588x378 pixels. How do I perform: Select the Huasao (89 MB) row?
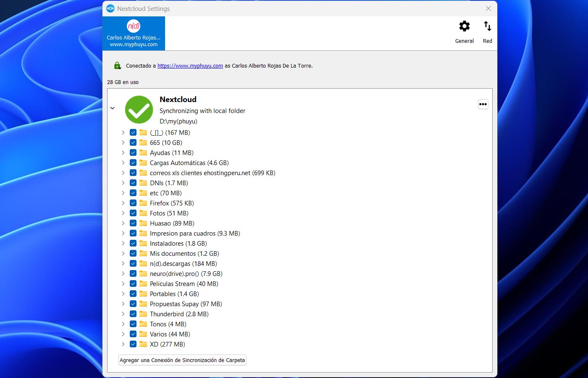(172, 223)
